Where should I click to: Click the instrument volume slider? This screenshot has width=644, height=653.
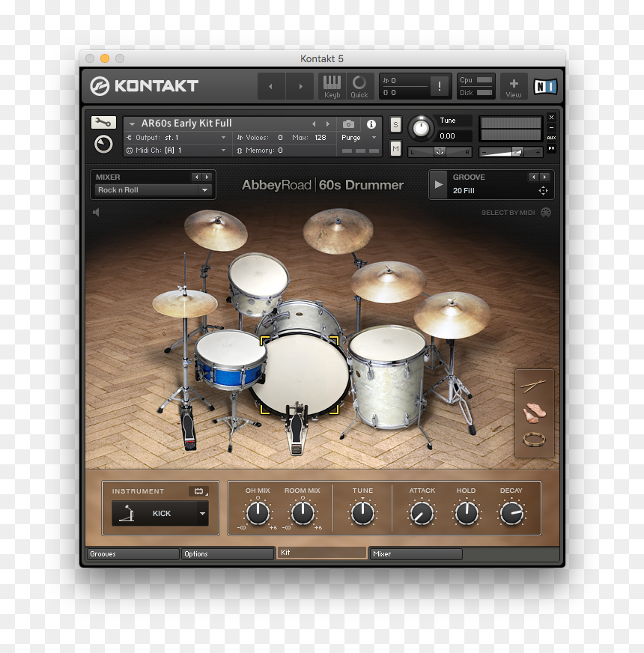pyautogui.click(x=511, y=152)
